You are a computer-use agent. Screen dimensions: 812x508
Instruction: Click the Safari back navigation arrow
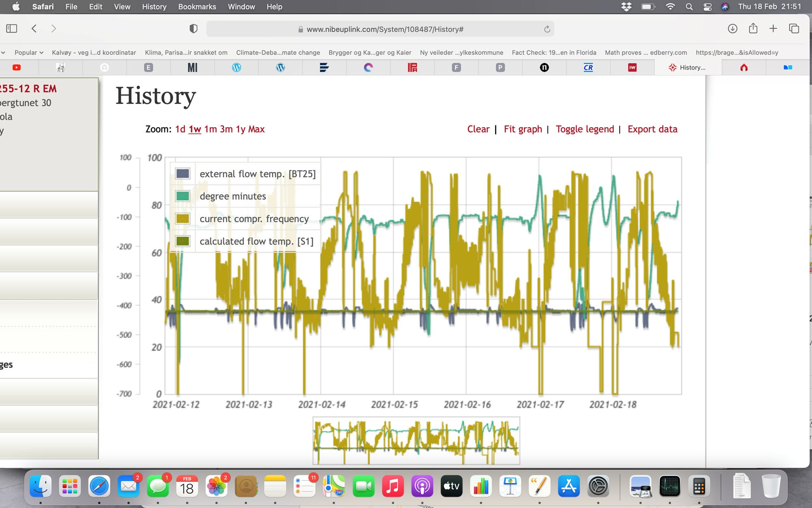[x=34, y=29]
